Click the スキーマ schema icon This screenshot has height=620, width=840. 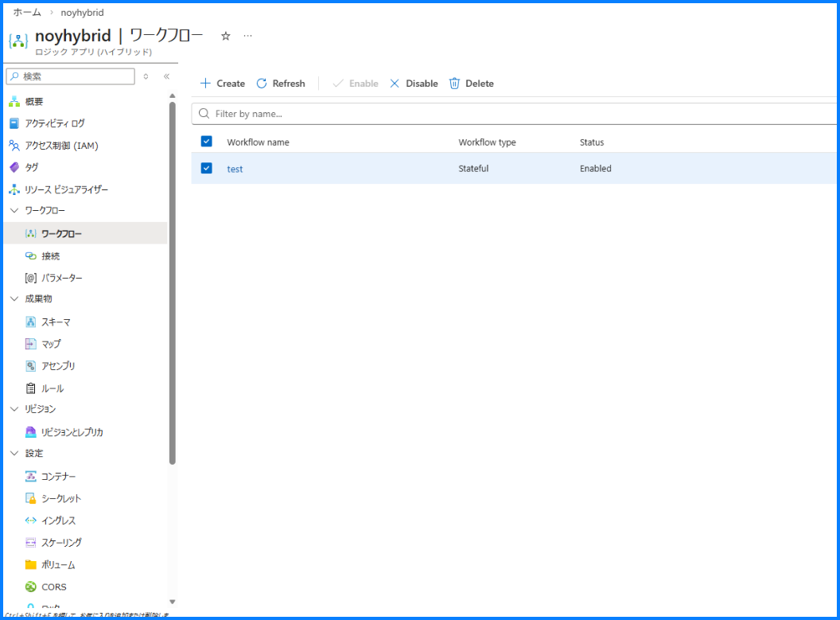[31, 322]
